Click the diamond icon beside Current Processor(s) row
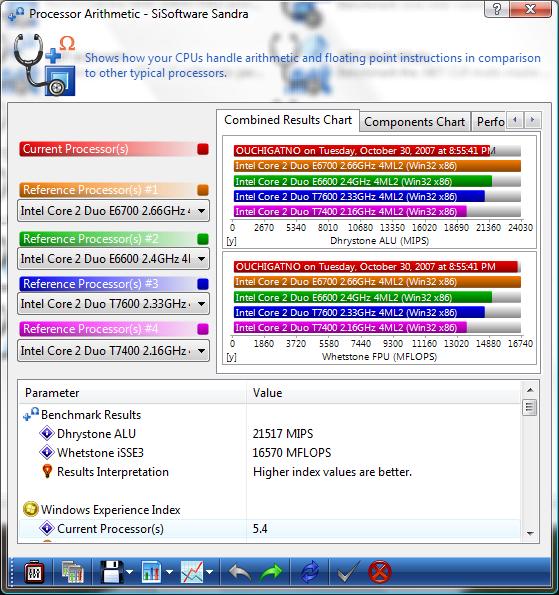The image size is (559, 595). coord(47,528)
